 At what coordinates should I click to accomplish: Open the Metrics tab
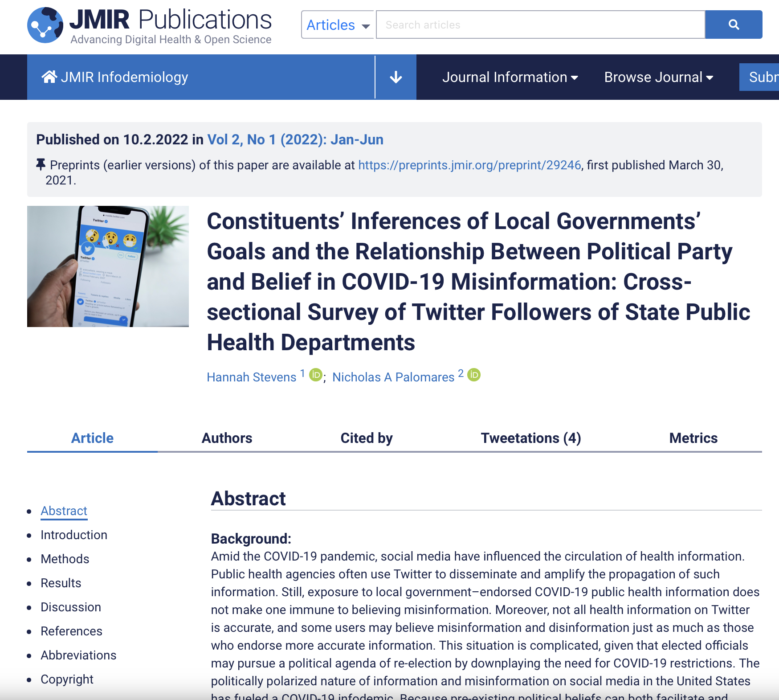coord(693,438)
